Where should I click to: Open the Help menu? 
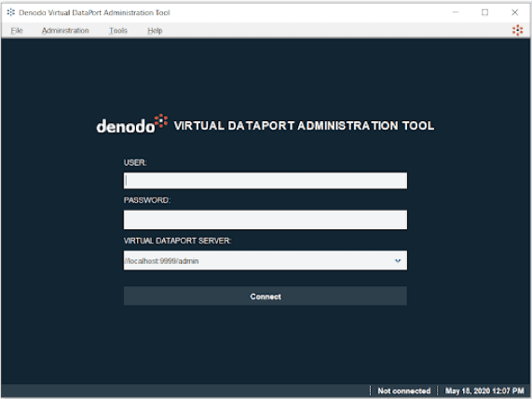click(155, 31)
